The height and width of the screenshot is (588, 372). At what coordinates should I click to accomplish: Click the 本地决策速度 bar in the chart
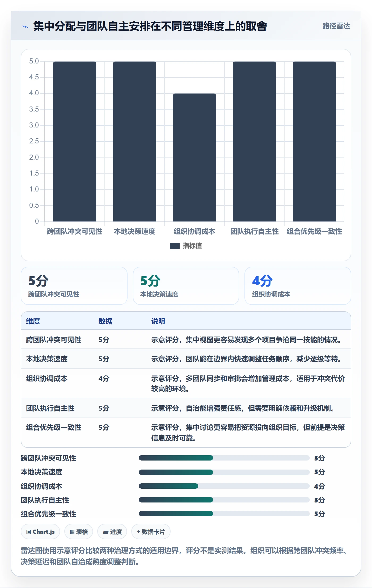(x=134, y=142)
